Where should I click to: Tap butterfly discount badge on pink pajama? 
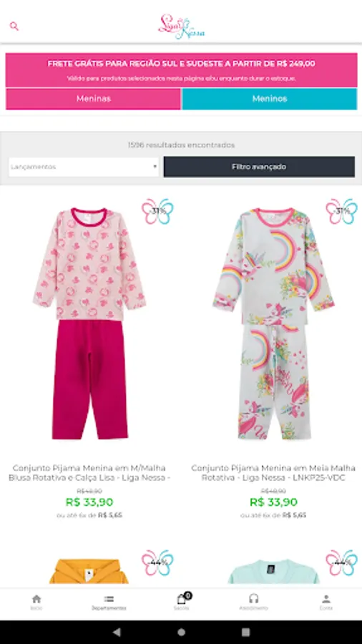point(157,212)
